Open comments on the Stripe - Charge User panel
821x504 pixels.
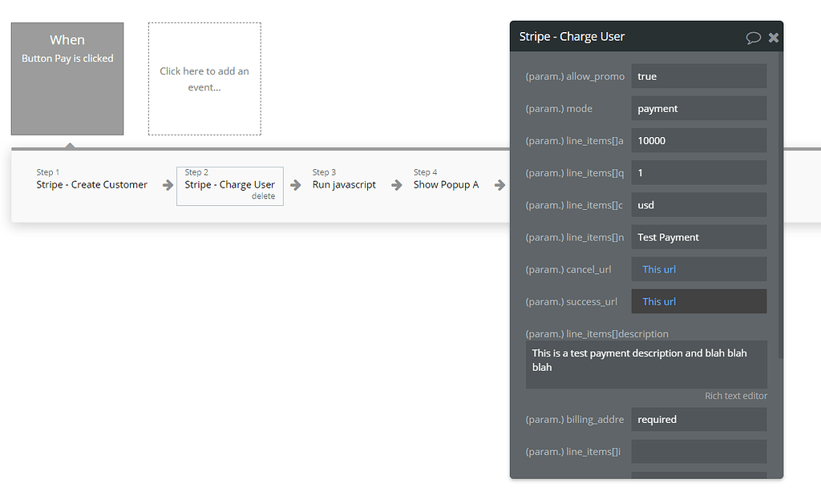pyautogui.click(x=752, y=37)
